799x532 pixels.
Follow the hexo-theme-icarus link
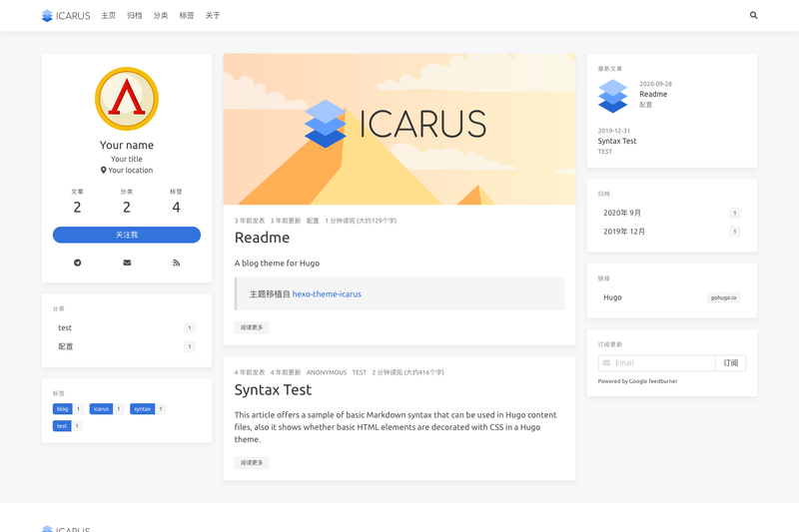point(327,294)
